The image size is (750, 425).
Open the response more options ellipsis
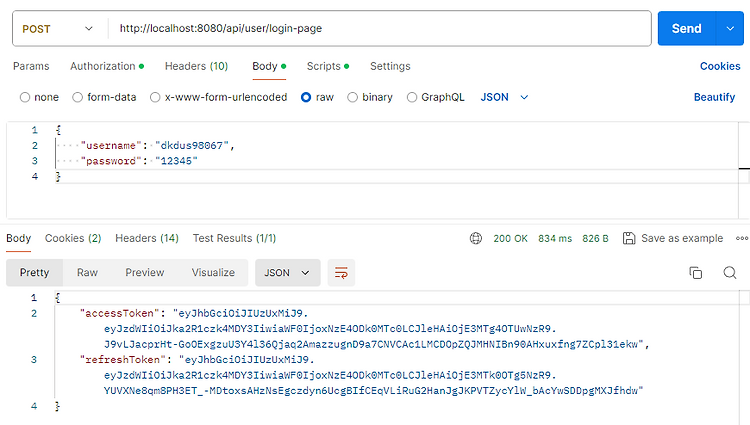(x=742, y=238)
